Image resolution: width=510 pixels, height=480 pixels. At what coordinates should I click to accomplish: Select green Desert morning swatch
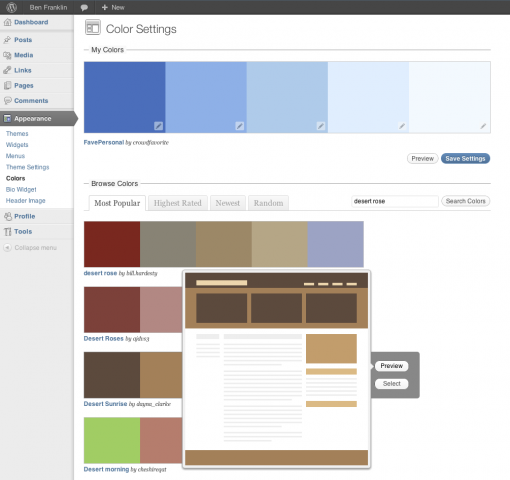(112, 440)
